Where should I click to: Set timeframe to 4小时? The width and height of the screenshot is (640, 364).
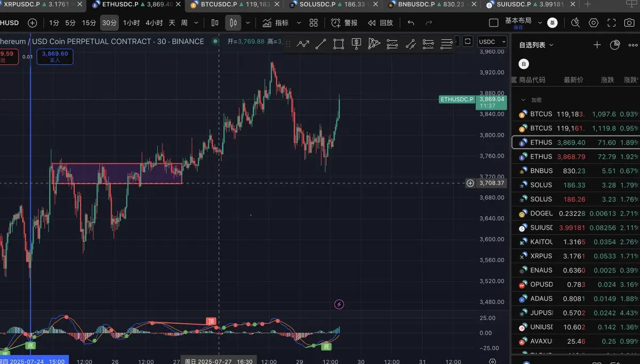154,23
